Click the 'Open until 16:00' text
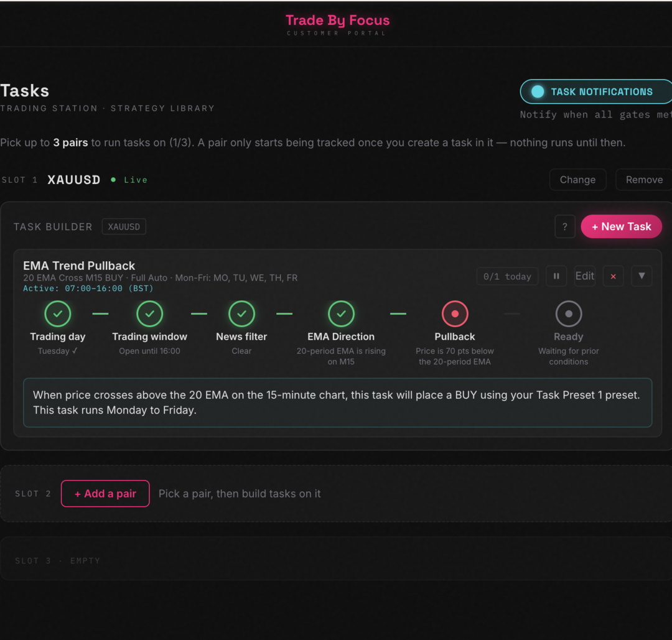 (149, 351)
